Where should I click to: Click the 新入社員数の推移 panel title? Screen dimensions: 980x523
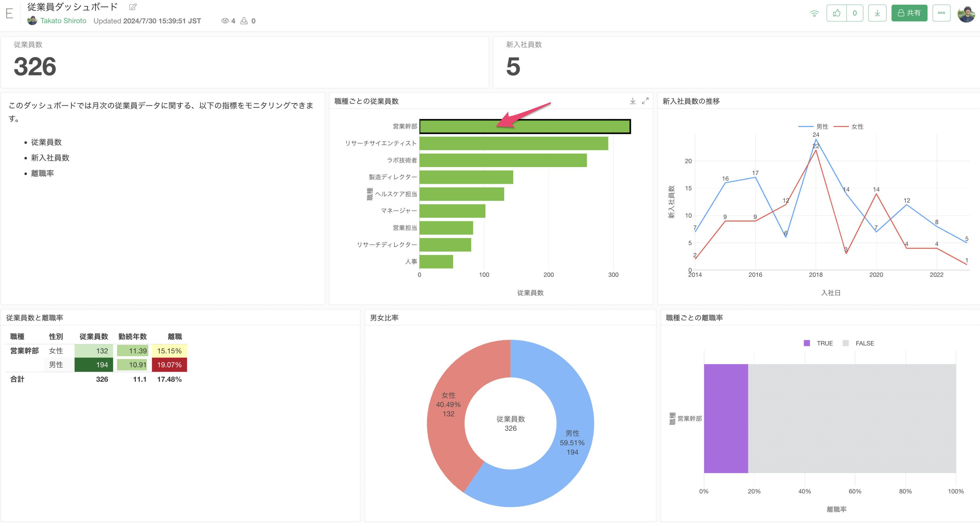pos(691,101)
